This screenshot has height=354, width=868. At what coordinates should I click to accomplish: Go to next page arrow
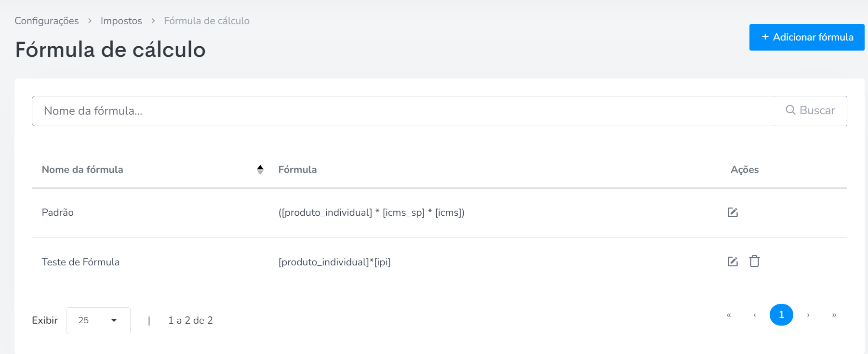tap(808, 315)
